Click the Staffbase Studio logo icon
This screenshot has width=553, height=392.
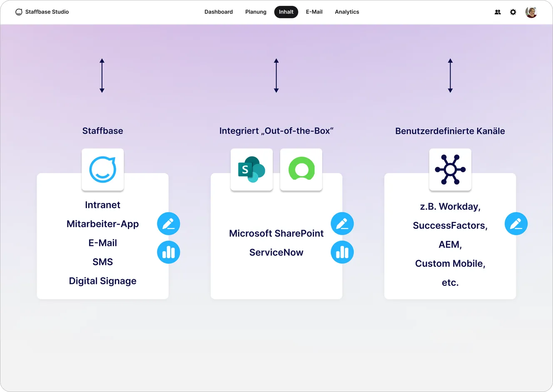[19, 12]
